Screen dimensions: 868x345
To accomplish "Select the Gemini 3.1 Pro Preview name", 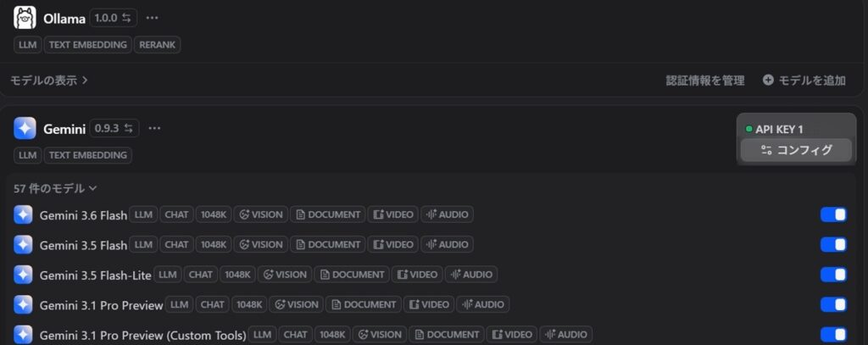I will point(102,305).
